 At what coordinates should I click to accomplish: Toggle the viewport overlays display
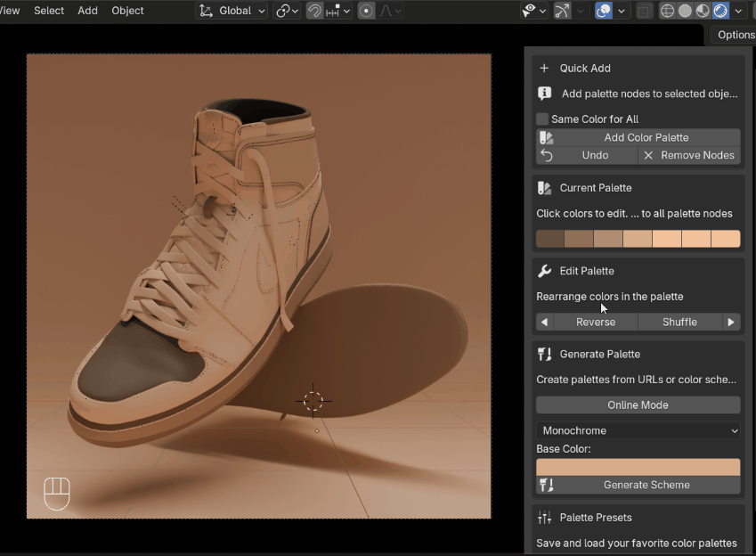click(x=605, y=11)
